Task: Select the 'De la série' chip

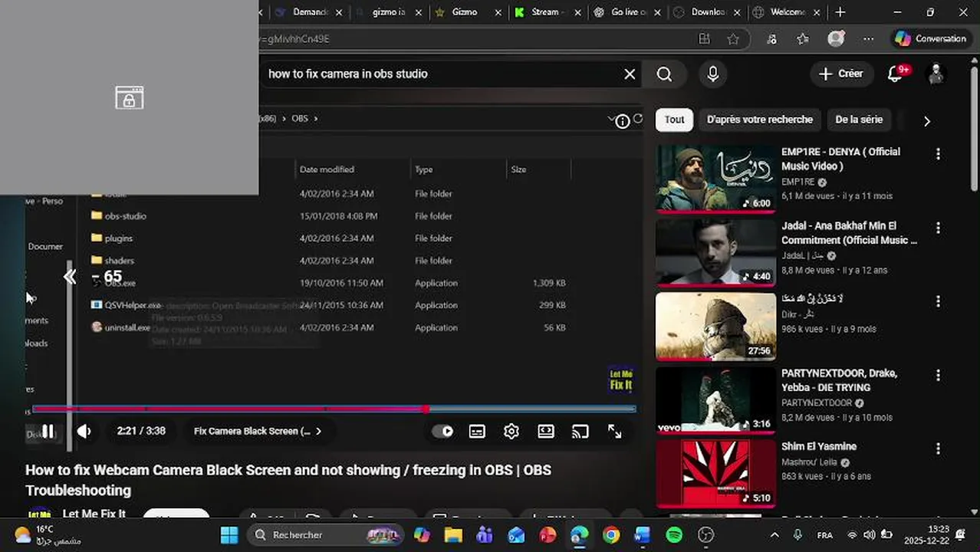Action: pos(859,120)
